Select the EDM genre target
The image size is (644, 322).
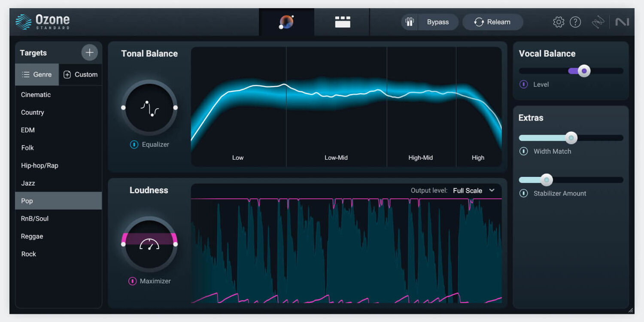(x=58, y=130)
